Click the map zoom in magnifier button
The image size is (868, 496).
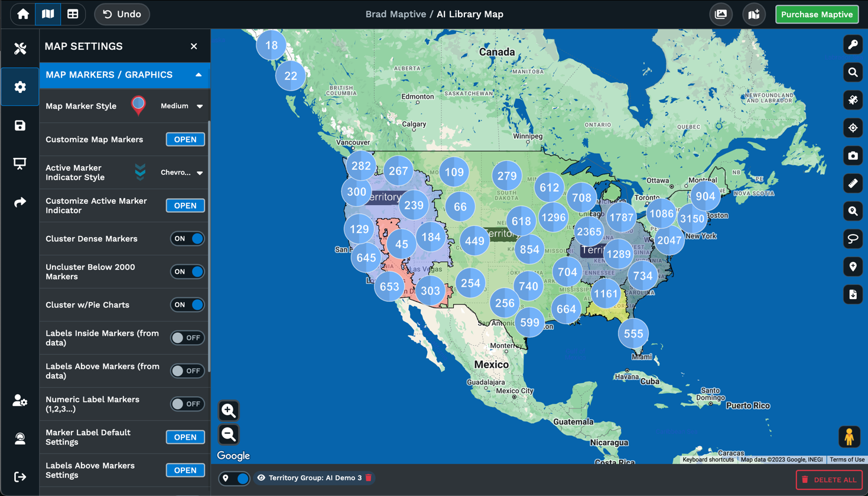[x=229, y=410]
